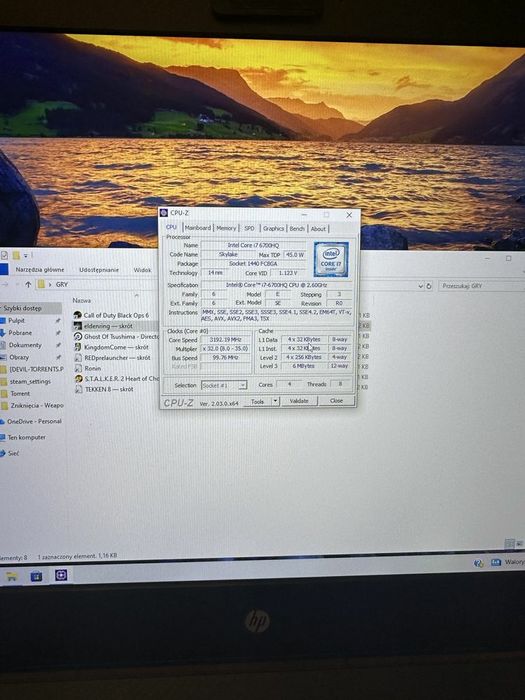Open the Socket #1 selection dropdown
The image size is (525, 700).
coord(224,385)
